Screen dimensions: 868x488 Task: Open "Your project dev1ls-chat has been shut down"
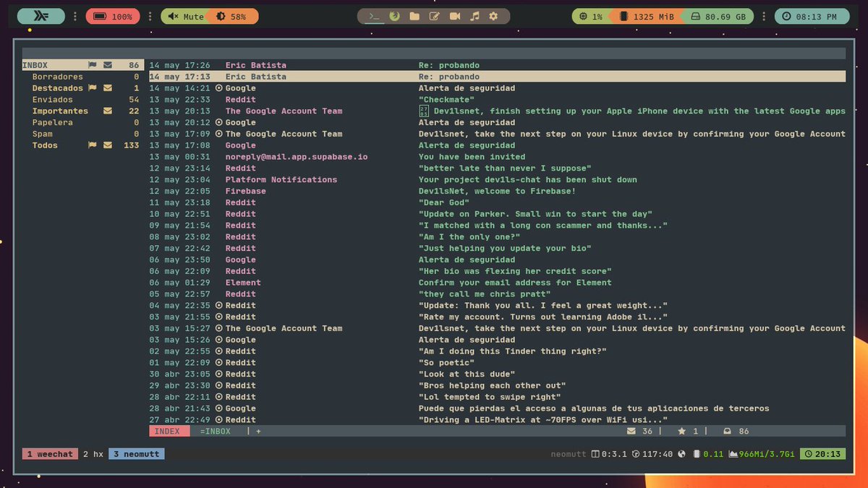tap(497, 179)
